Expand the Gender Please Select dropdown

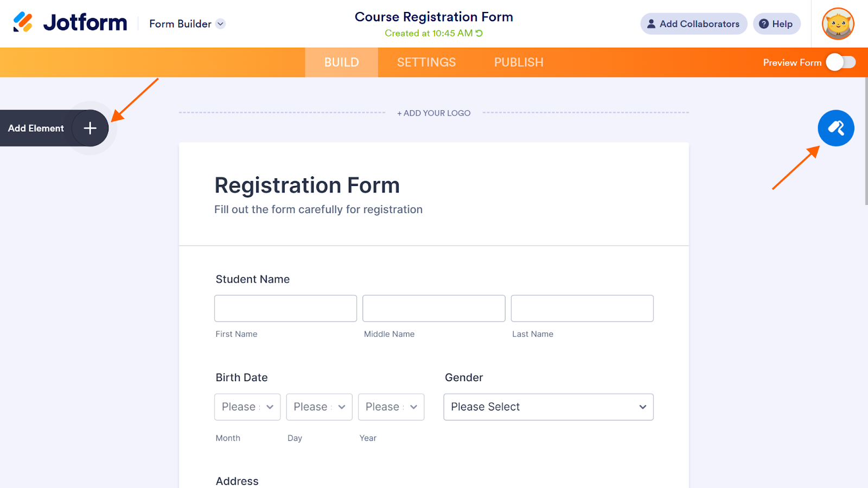click(x=548, y=407)
